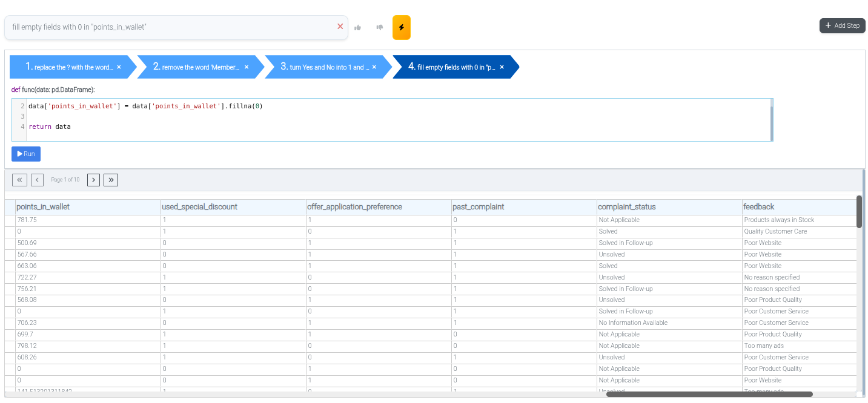Select step 1 'replace the ?' tab

(69, 67)
